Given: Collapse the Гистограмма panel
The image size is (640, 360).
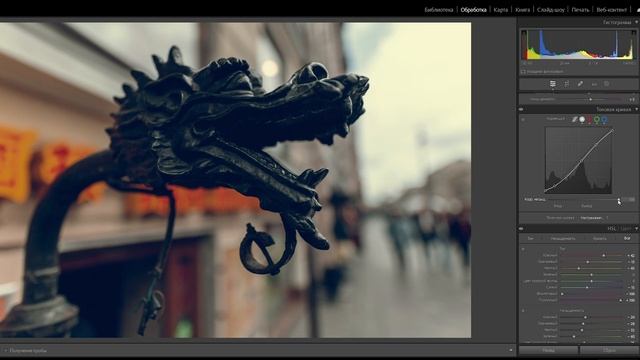Looking at the screenshot, I should coord(637,22).
